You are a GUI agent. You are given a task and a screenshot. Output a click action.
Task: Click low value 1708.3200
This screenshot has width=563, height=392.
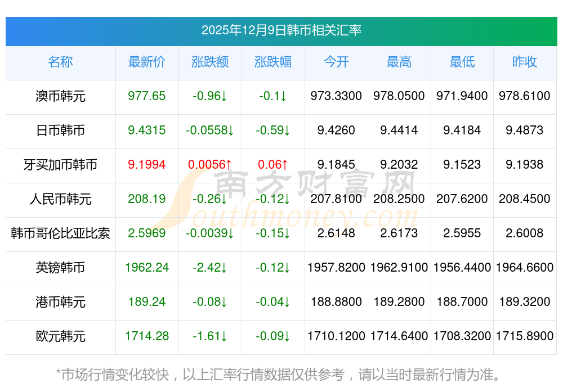(x=462, y=336)
